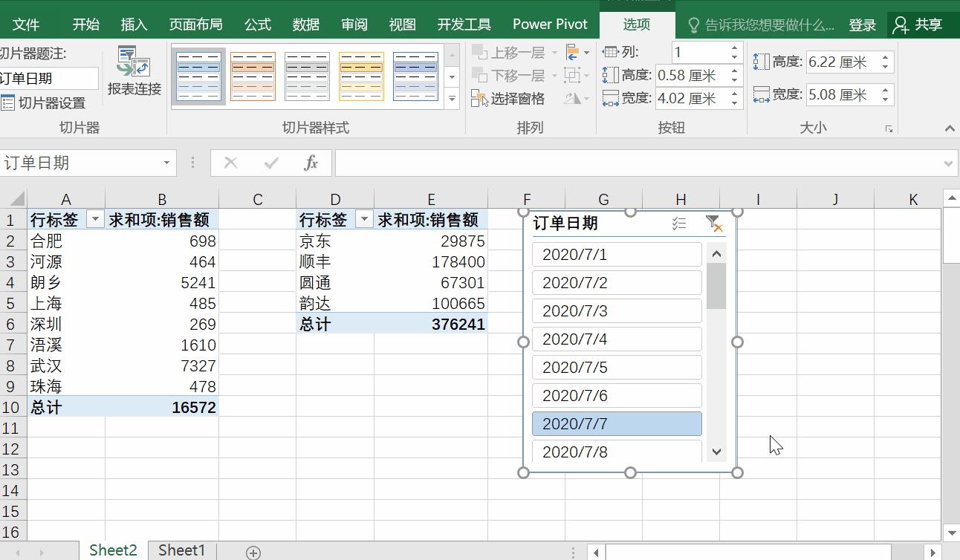Switch to the 插入 tab
The height and width of the screenshot is (560, 960).
tap(134, 25)
